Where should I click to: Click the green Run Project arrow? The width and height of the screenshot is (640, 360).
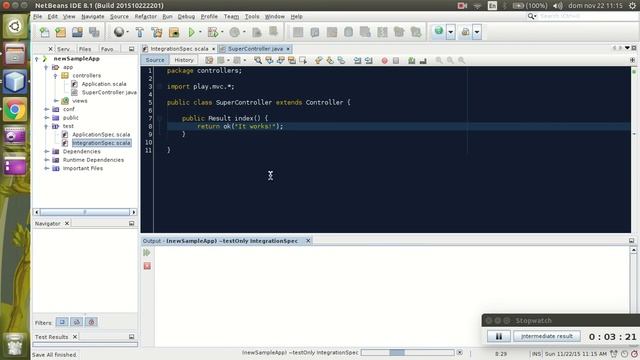[191, 32]
